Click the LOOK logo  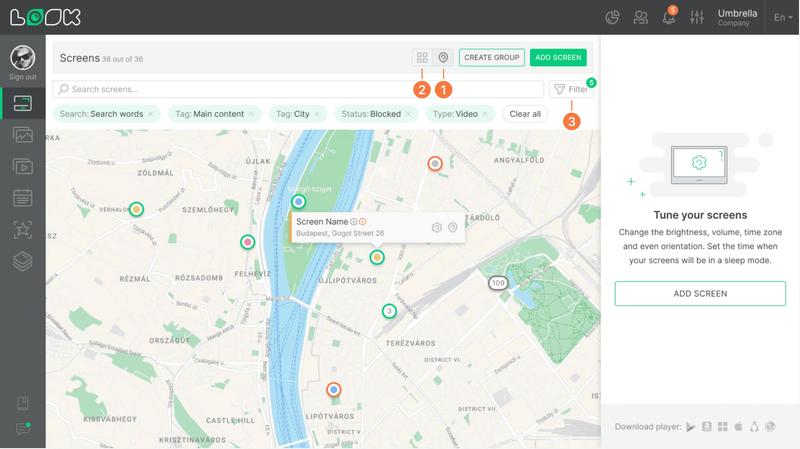click(x=45, y=17)
